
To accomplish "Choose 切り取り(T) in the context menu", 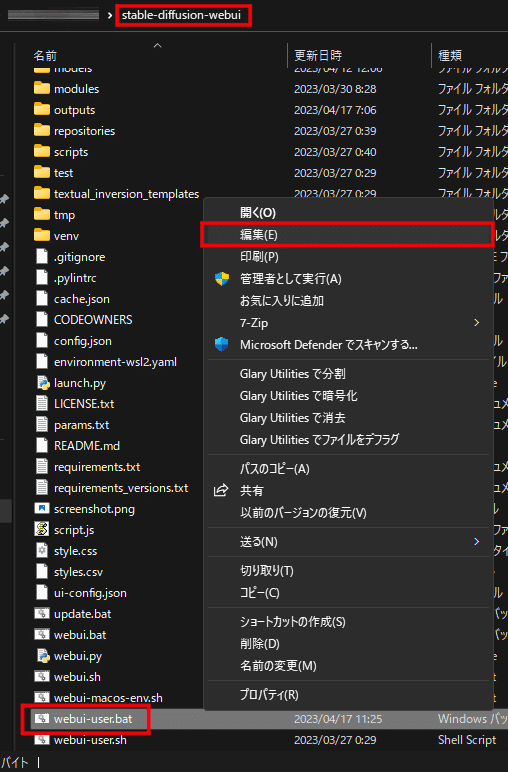I will click(349, 571).
